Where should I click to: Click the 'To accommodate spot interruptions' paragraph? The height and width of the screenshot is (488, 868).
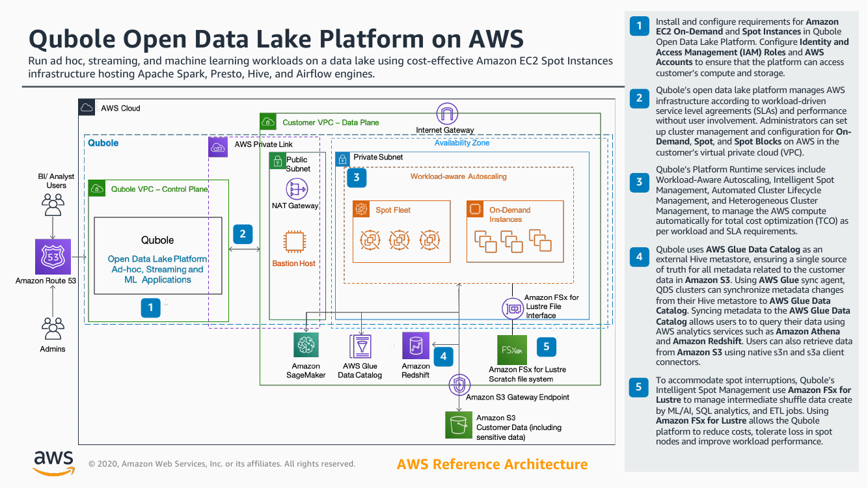pyautogui.click(x=753, y=411)
